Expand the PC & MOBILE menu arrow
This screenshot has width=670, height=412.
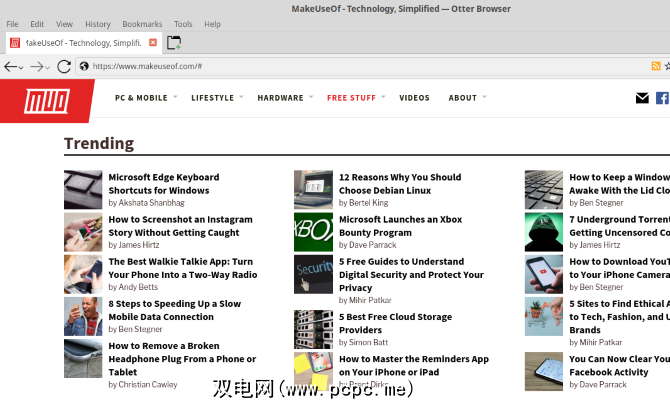[175, 97]
